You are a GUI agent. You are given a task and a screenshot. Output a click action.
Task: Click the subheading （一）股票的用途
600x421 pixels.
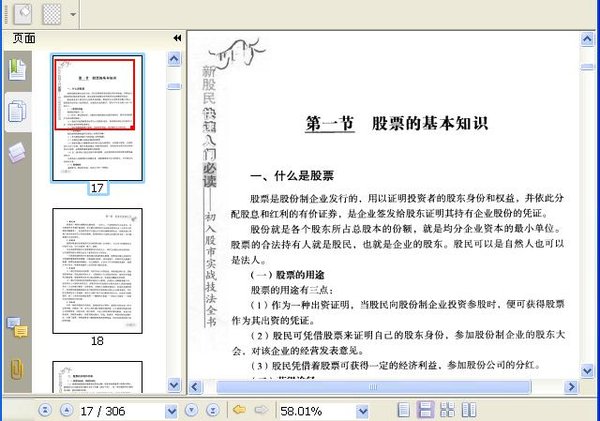(287, 275)
